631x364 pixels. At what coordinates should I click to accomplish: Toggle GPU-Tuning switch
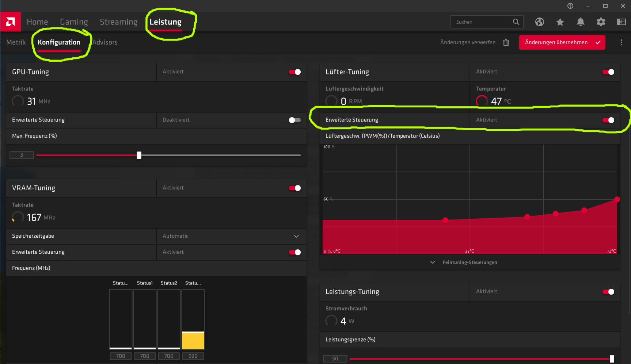295,72
